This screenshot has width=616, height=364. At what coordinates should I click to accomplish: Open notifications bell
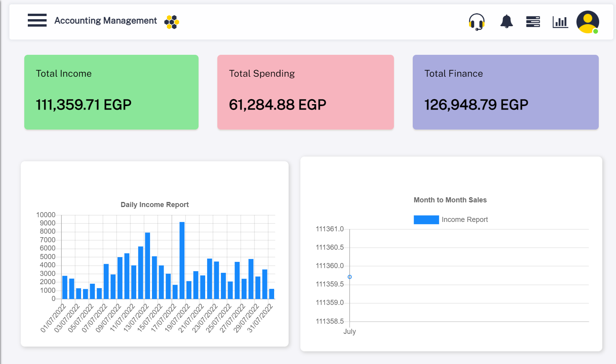506,22
